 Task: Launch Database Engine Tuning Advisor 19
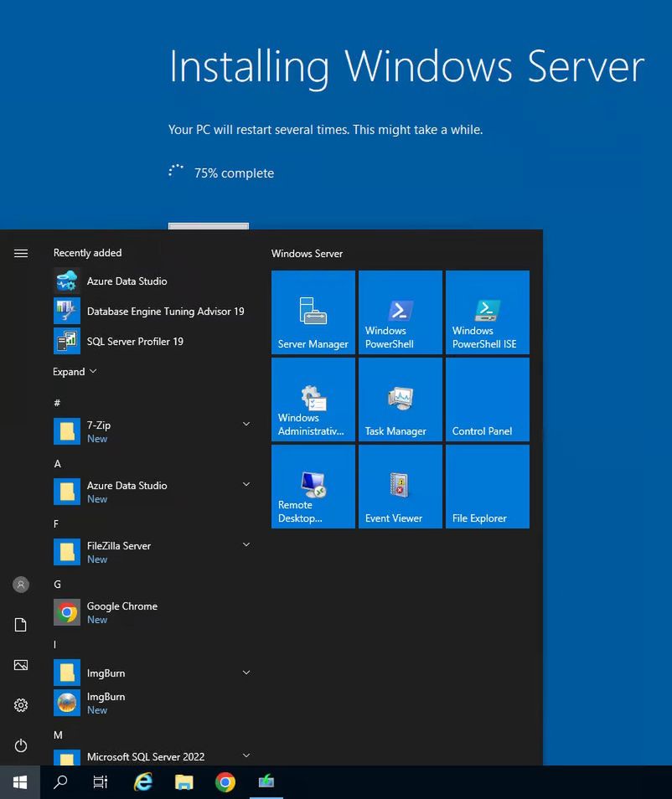pos(153,312)
